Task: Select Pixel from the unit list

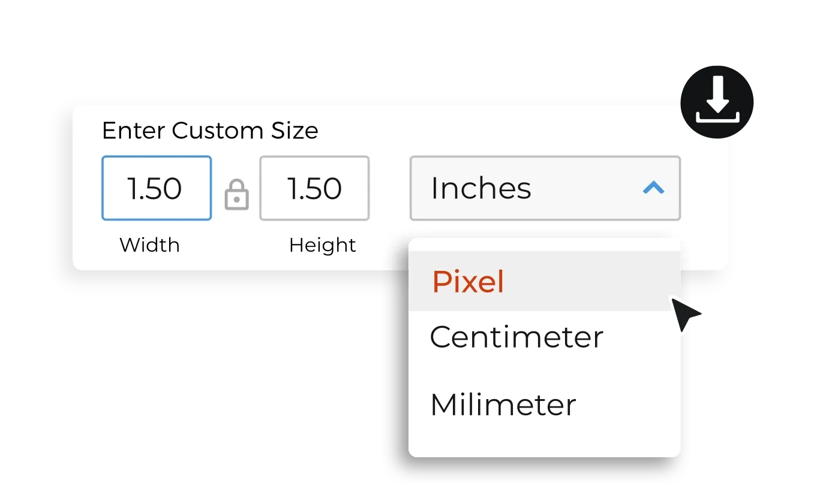Action: [x=468, y=282]
